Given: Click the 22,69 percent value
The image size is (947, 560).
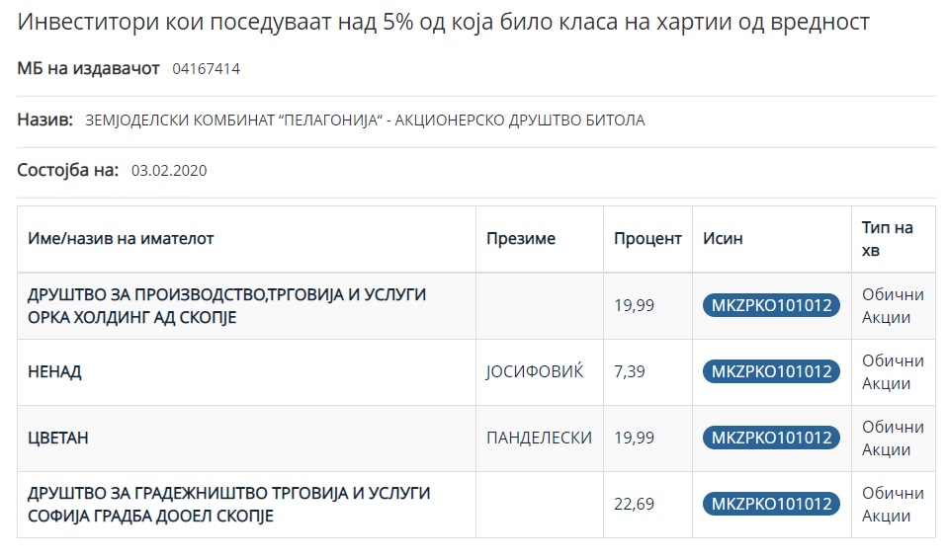Looking at the screenshot, I should (x=634, y=504).
